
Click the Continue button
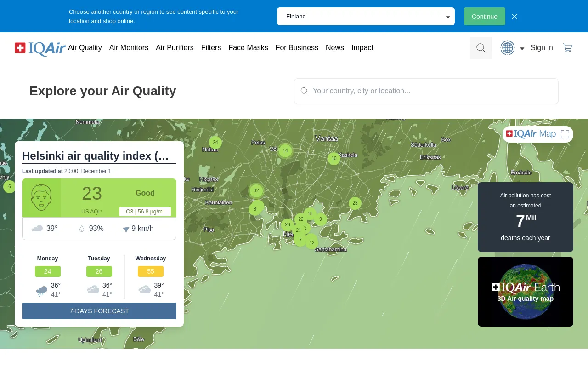click(x=484, y=16)
